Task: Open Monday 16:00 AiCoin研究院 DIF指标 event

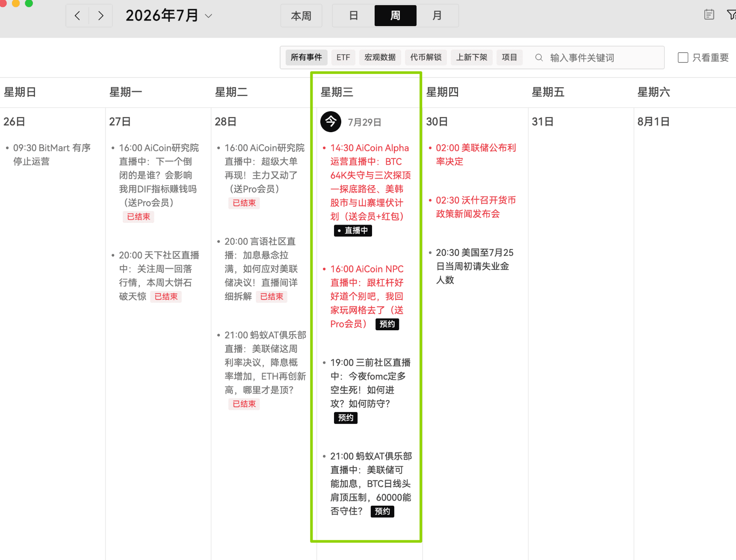Action: 159,175
